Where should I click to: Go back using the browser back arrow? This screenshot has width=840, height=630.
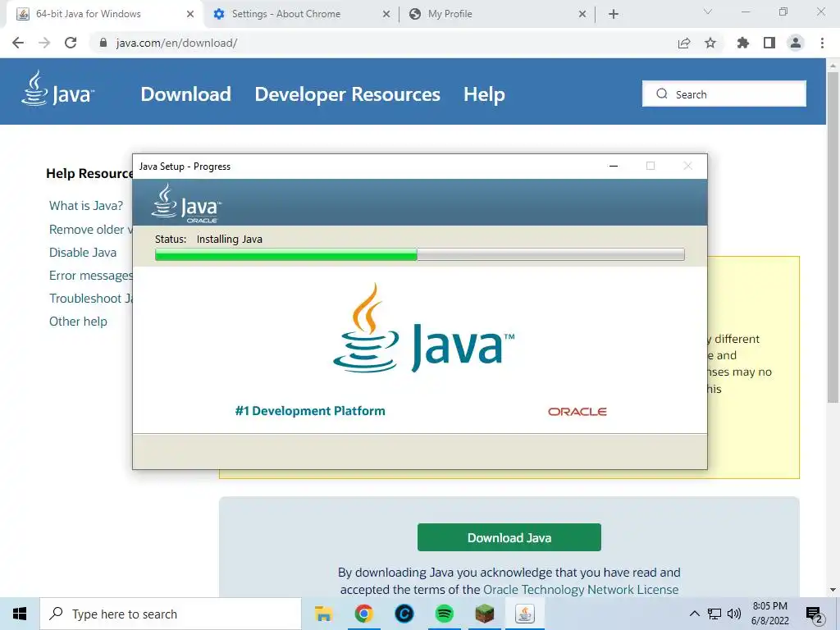18,43
